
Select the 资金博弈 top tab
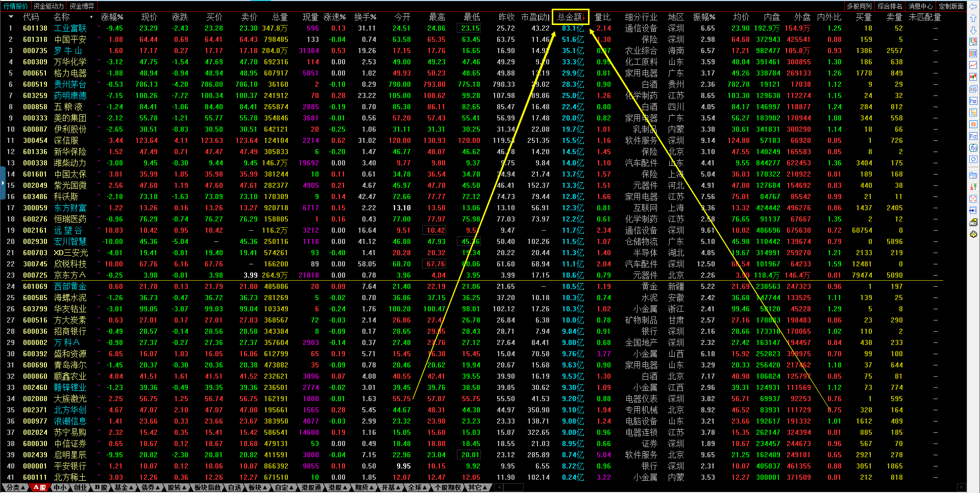click(x=82, y=6)
